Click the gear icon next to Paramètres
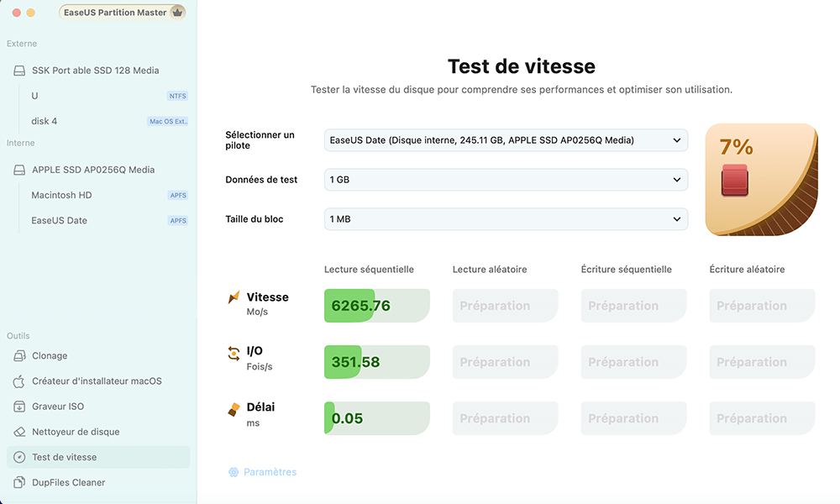840x504 pixels. (x=234, y=472)
